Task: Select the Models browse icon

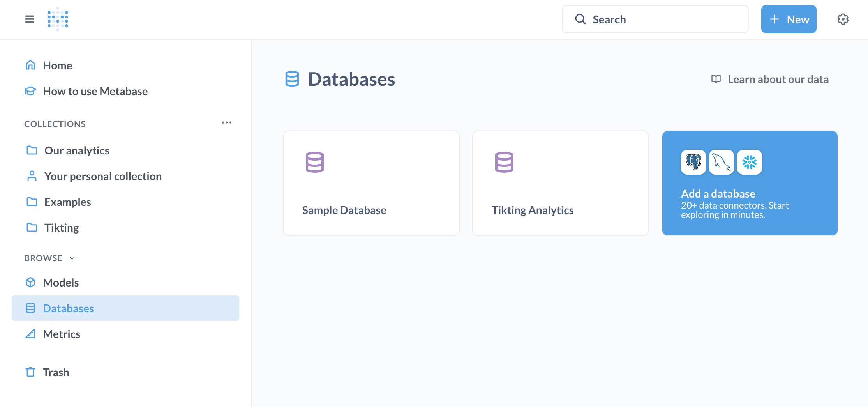Action: [31, 282]
